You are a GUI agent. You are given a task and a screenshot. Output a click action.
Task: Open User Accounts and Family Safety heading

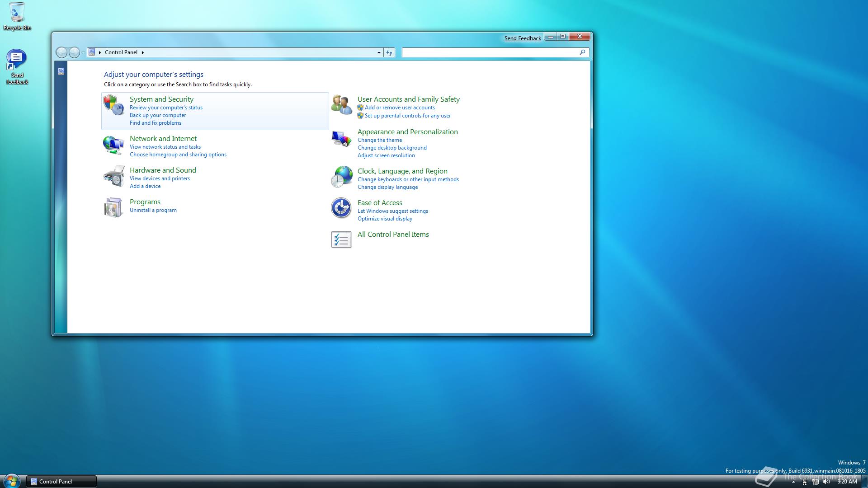pos(409,99)
